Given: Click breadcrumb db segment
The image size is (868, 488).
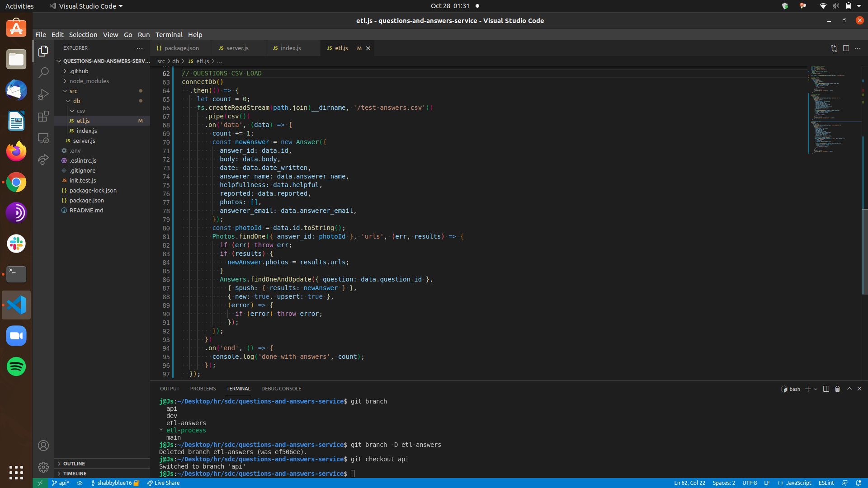Looking at the screenshot, I should coord(175,61).
